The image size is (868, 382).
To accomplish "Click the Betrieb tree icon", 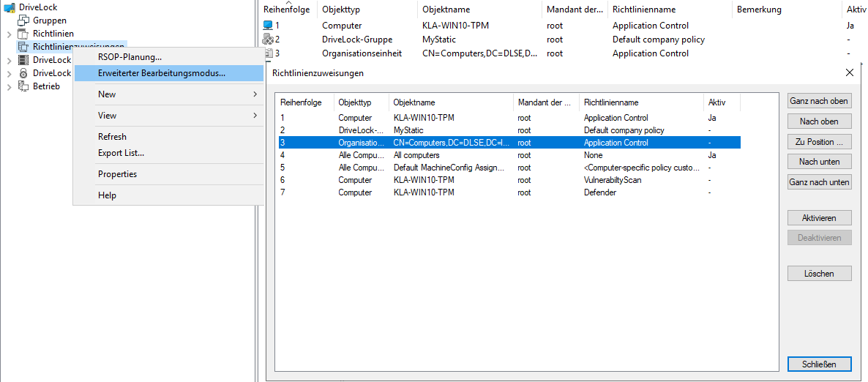I will click(23, 86).
